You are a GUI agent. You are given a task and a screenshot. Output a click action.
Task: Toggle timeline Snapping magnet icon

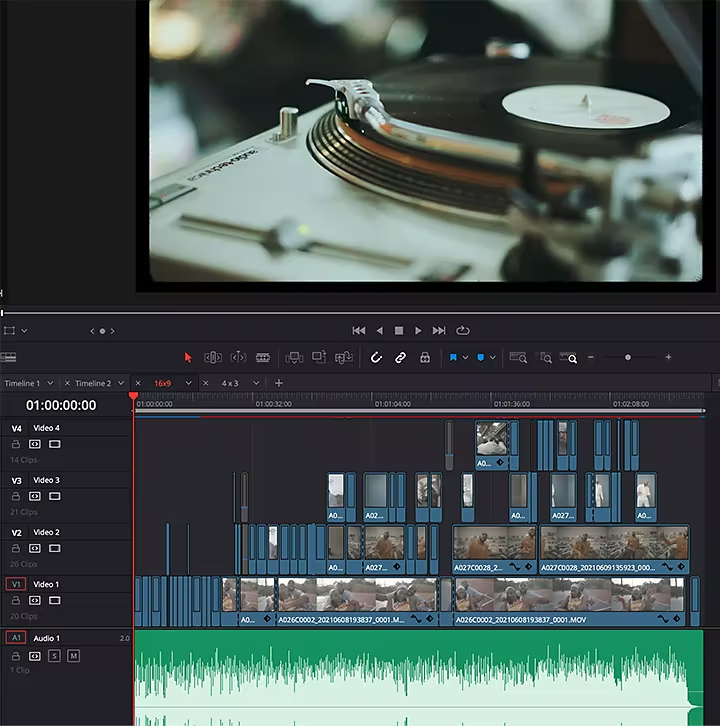click(x=376, y=357)
